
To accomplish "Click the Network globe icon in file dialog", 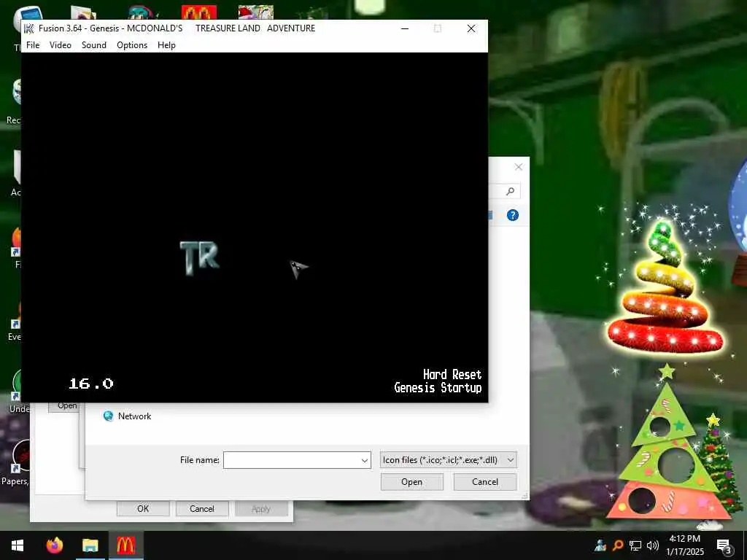I will pyautogui.click(x=108, y=416).
